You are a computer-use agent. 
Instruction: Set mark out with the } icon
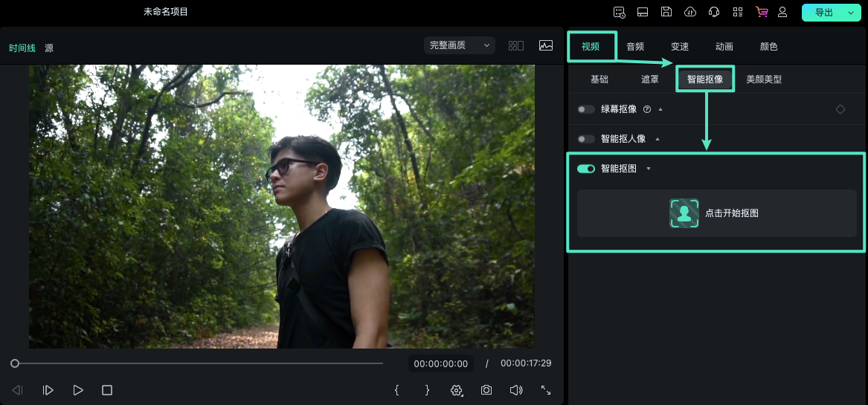pos(427,390)
